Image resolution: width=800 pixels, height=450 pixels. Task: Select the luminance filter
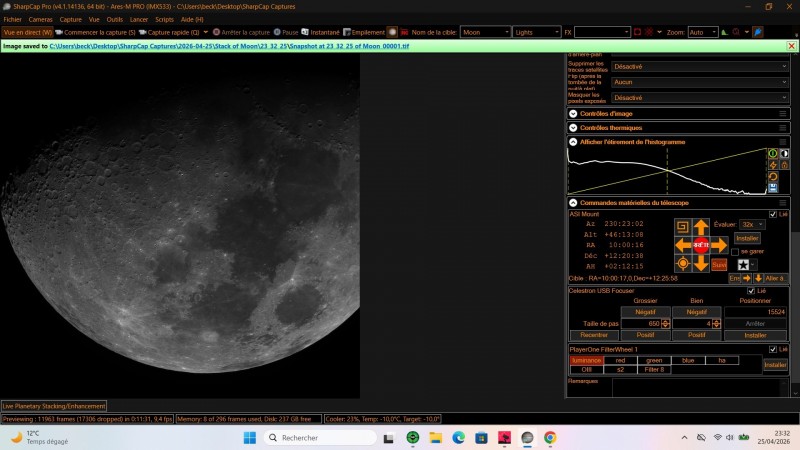point(586,360)
